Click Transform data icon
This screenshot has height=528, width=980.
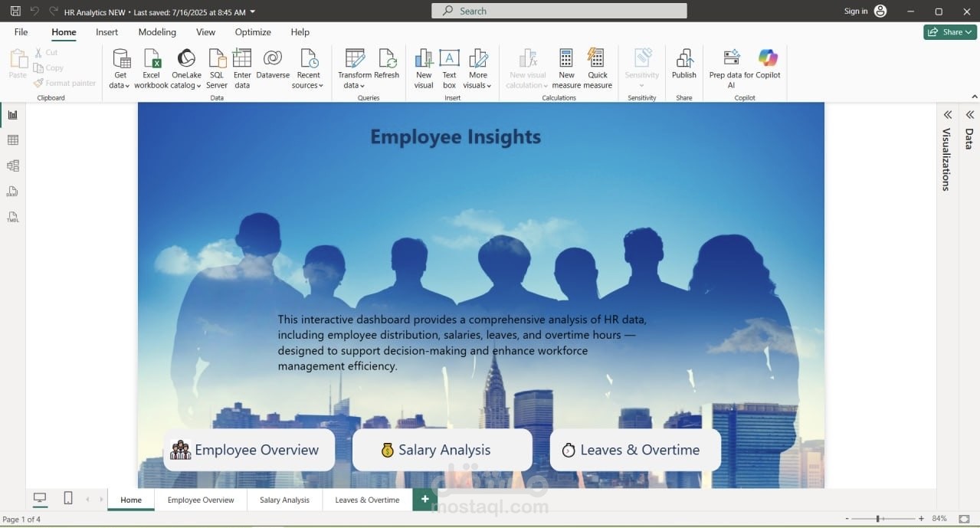tap(355, 58)
